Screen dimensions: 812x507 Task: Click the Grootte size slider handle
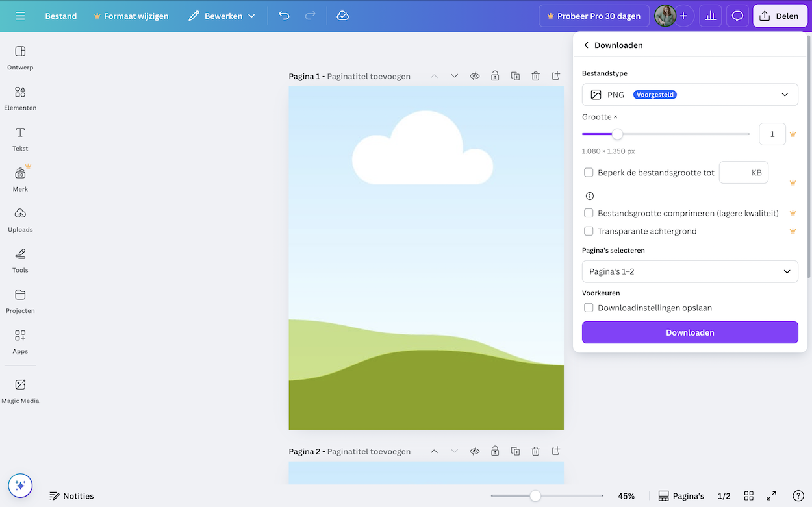click(617, 134)
